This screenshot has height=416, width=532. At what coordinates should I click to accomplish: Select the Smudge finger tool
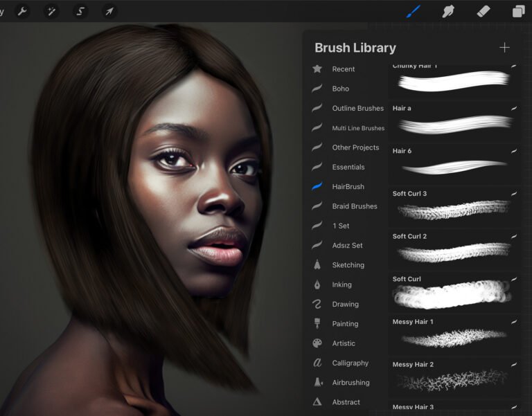[x=448, y=12]
